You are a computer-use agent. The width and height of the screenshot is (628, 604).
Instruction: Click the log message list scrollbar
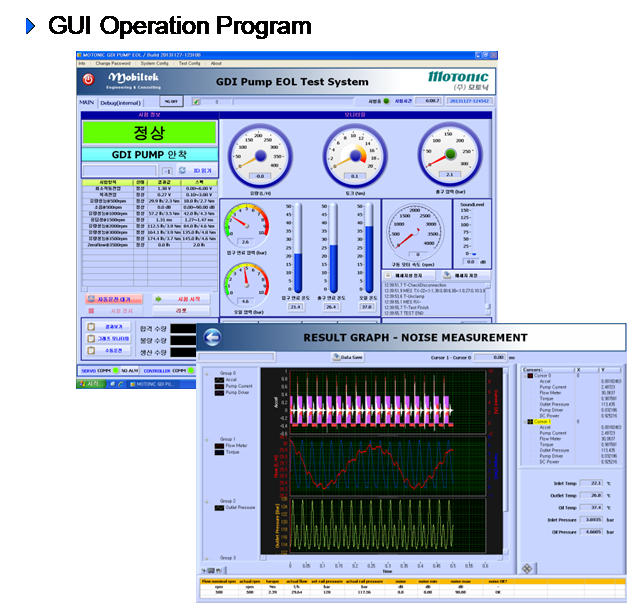click(x=488, y=299)
